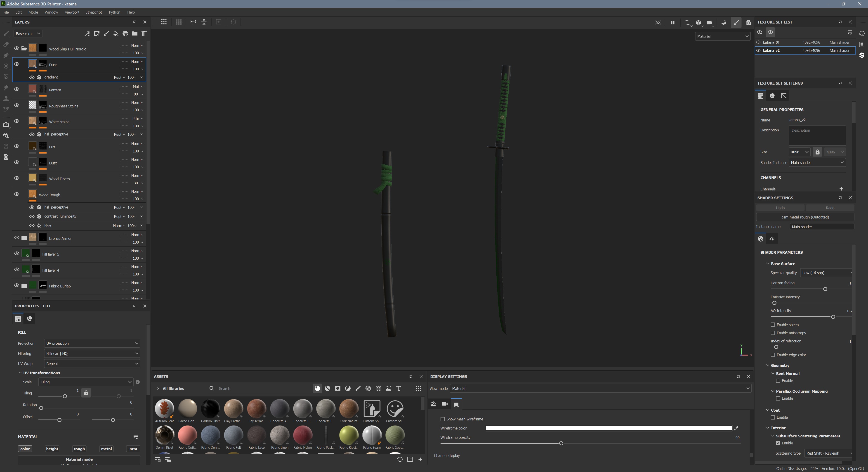Hide the Bronze Armor folder layer
This screenshot has height=472, width=868.
(17, 238)
